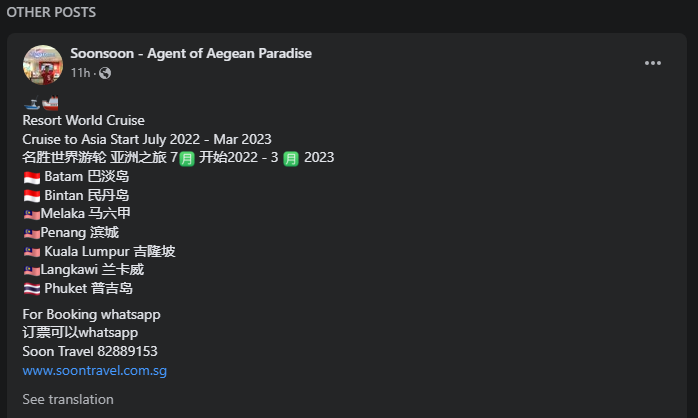Click the green 月 emoji after 7
The width and height of the screenshot is (698, 418).
click(187, 158)
